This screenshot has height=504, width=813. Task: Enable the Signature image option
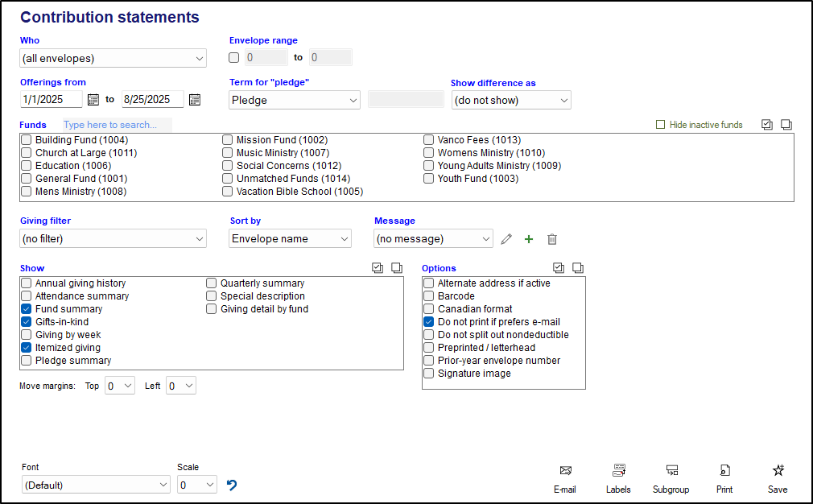pyautogui.click(x=429, y=374)
